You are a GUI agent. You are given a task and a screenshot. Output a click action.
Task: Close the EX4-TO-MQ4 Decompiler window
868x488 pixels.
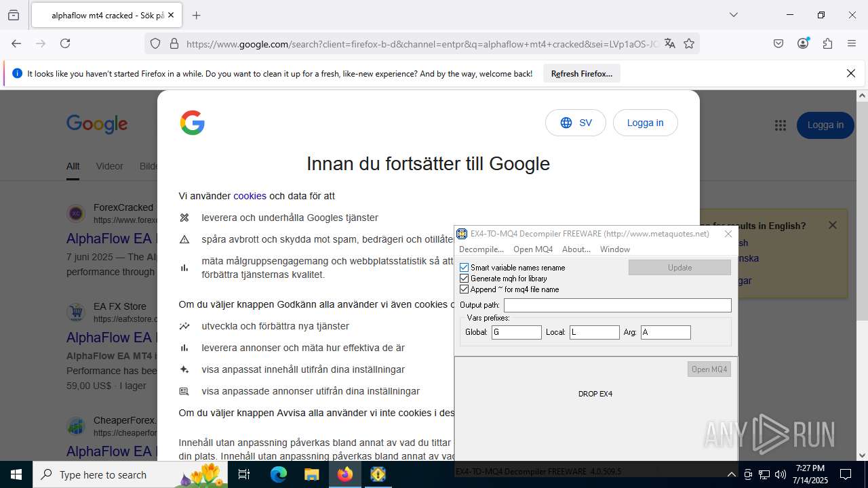(728, 234)
